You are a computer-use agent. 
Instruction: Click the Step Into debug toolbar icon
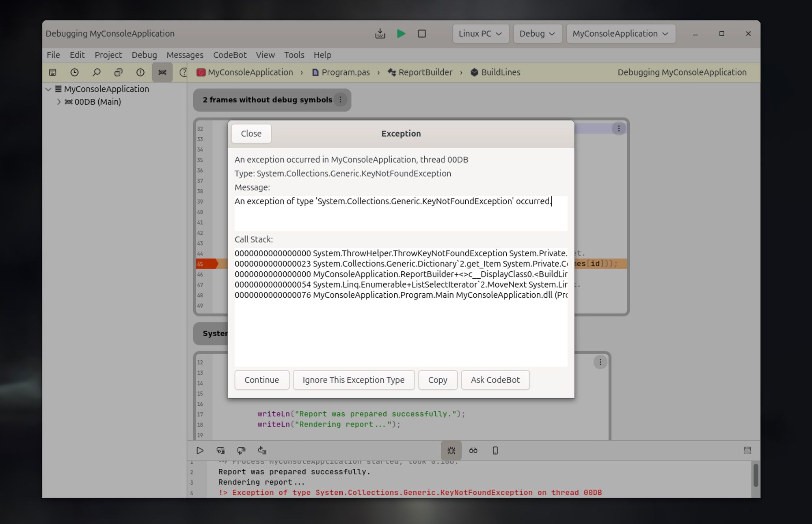click(x=221, y=450)
